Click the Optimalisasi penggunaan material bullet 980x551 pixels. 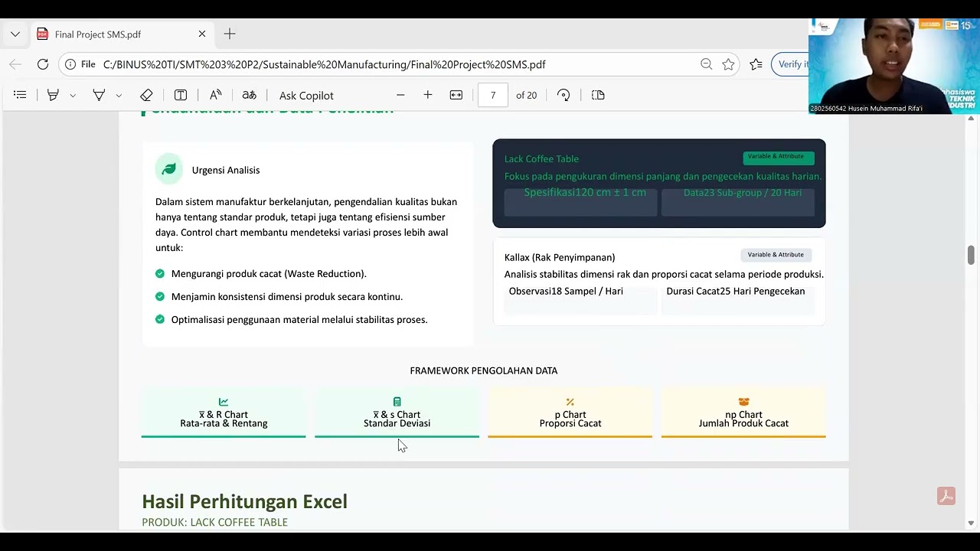[299, 319]
